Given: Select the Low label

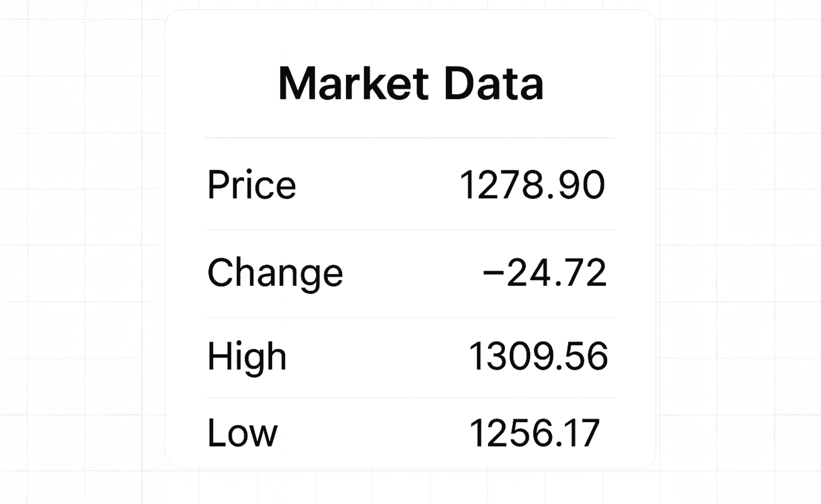Looking at the screenshot, I should click(242, 433).
